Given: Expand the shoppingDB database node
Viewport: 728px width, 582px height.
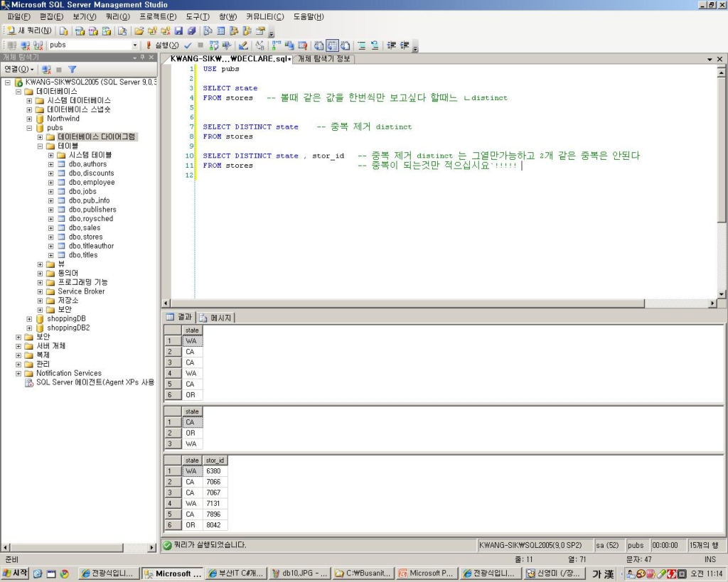Looking at the screenshot, I should (x=29, y=319).
